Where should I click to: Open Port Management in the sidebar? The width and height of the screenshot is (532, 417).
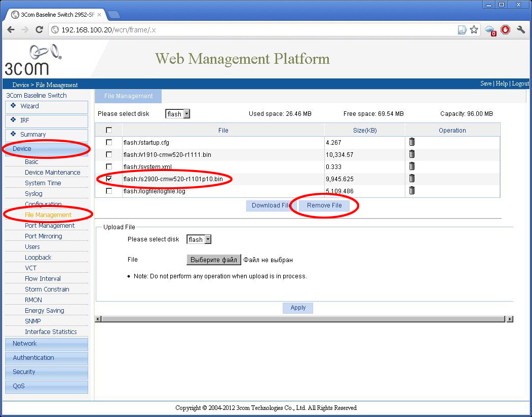50,226
